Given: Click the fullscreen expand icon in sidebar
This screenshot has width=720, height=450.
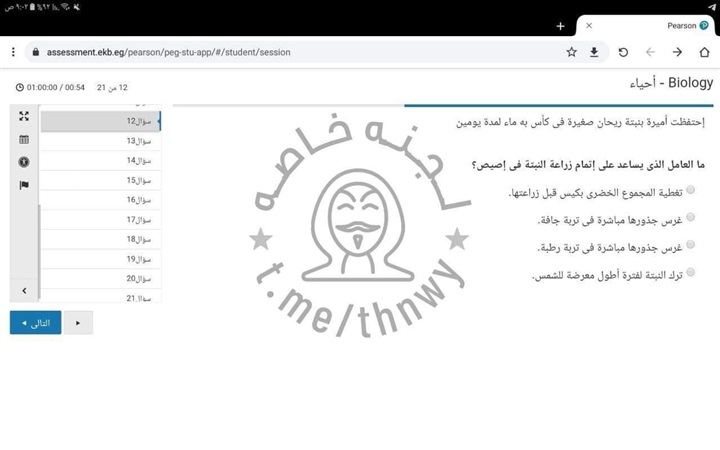Looking at the screenshot, I should [x=24, y=117].
